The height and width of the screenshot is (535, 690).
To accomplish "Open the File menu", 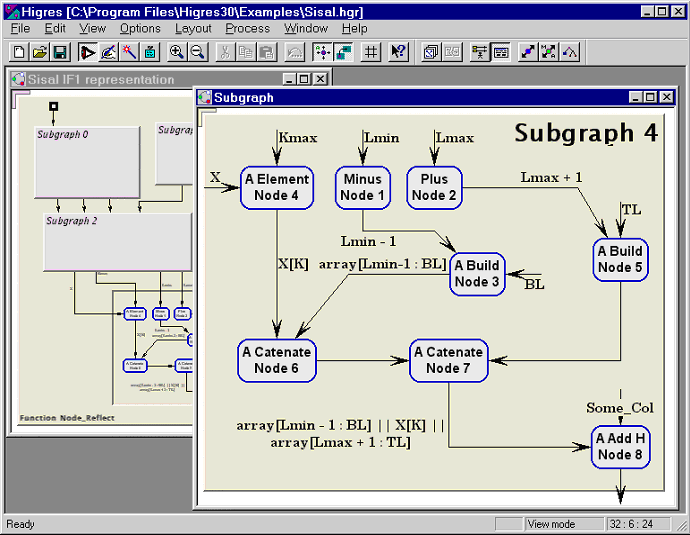I will (x=20, y=29).
